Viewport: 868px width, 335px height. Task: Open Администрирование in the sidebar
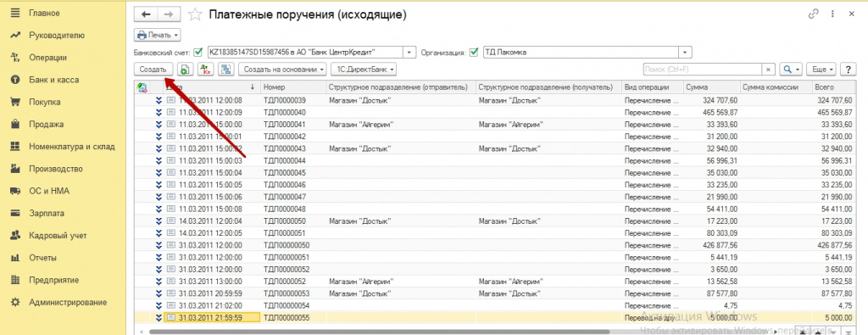click(68, 302)
